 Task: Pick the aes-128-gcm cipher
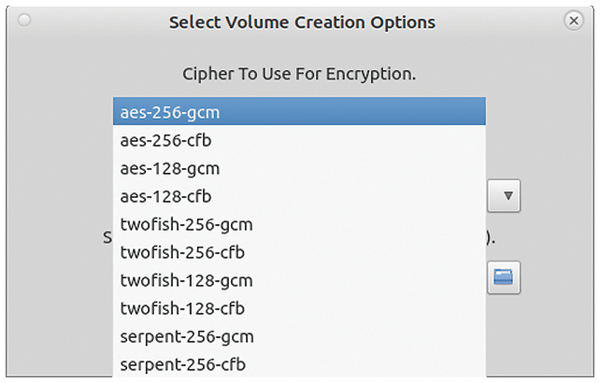[299, 167]
